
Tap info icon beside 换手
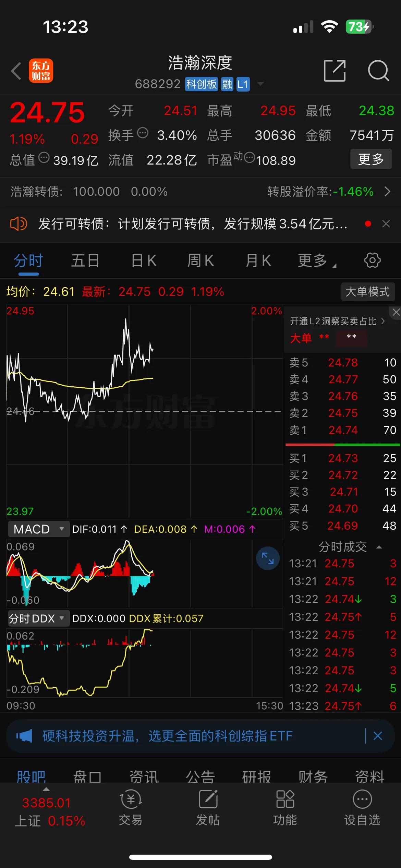click(143, 133)
